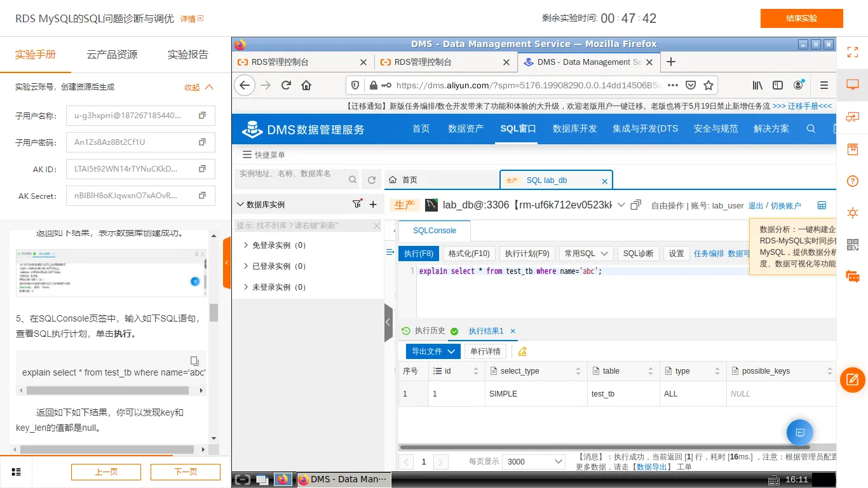This screenshot has width=868, height=488.
Task: Go to 上一页 of the manual
Action: coord(106,471)
